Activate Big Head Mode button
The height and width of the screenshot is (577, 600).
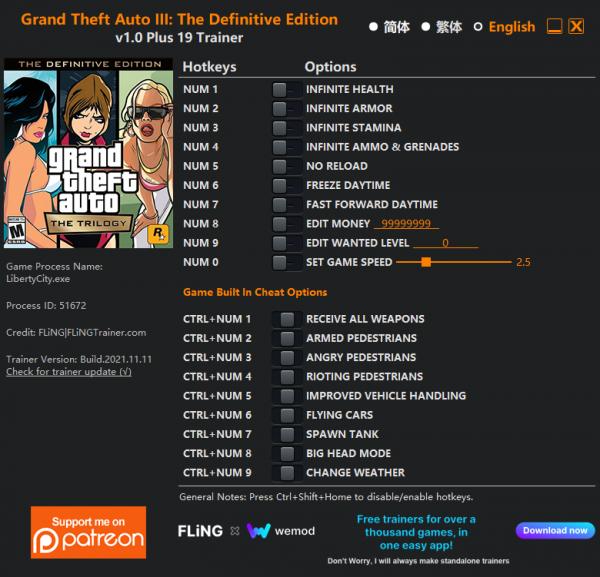click(x=287, y=454)
